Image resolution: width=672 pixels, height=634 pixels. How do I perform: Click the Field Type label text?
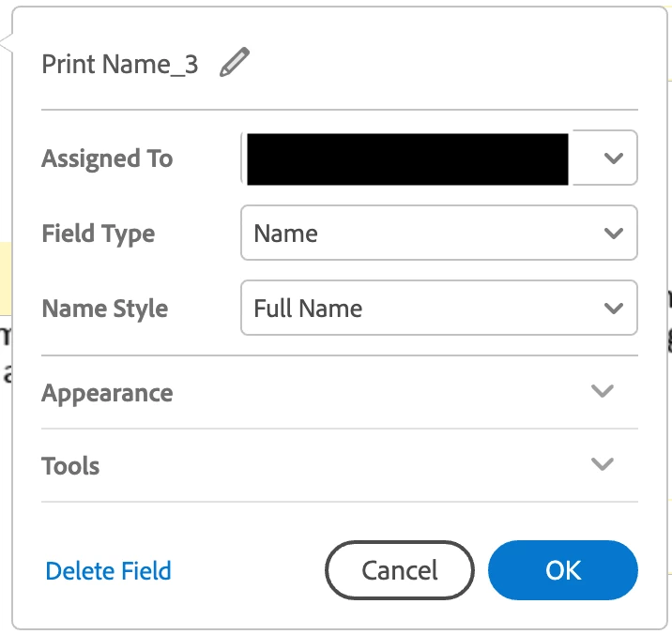99,233
